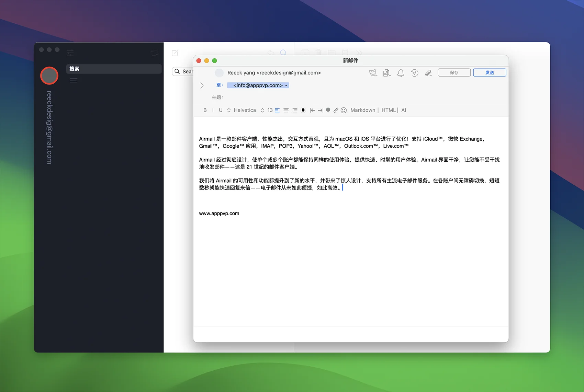Select the red-ringed account avatar in sidebar
Viewport: 584px width, 392px height.
pos(49,76)
